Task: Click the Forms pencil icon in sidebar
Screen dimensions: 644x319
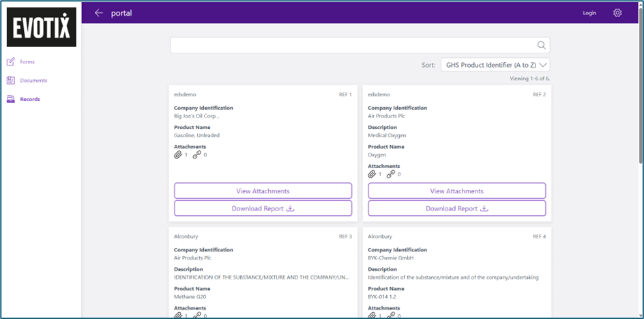Action: pyautogui.click(x=11, y=61)
